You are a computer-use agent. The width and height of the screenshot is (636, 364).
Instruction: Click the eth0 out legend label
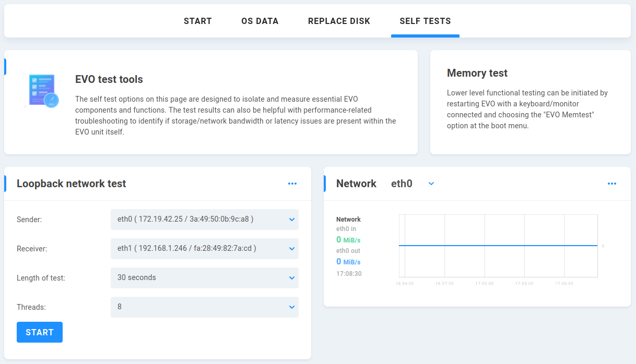[348, 251]
